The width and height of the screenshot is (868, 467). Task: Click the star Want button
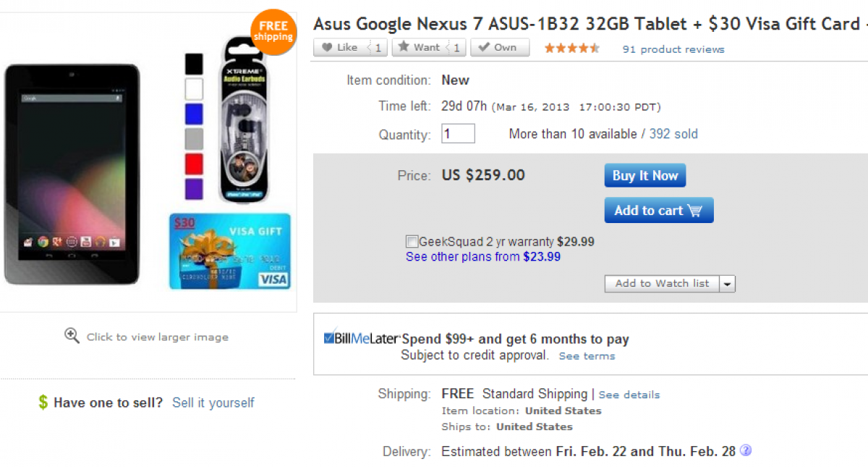pyautogui.click(x=420, y=48)
